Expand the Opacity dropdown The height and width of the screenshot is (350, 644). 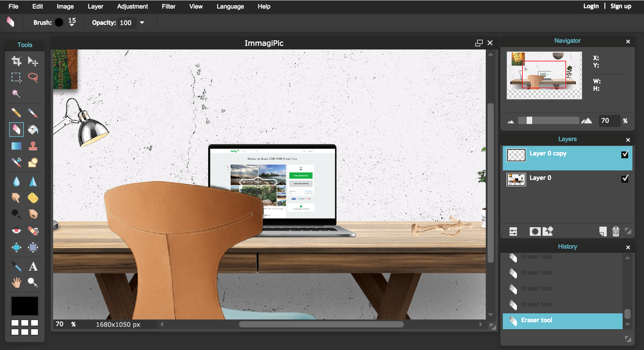pos(142,22)
